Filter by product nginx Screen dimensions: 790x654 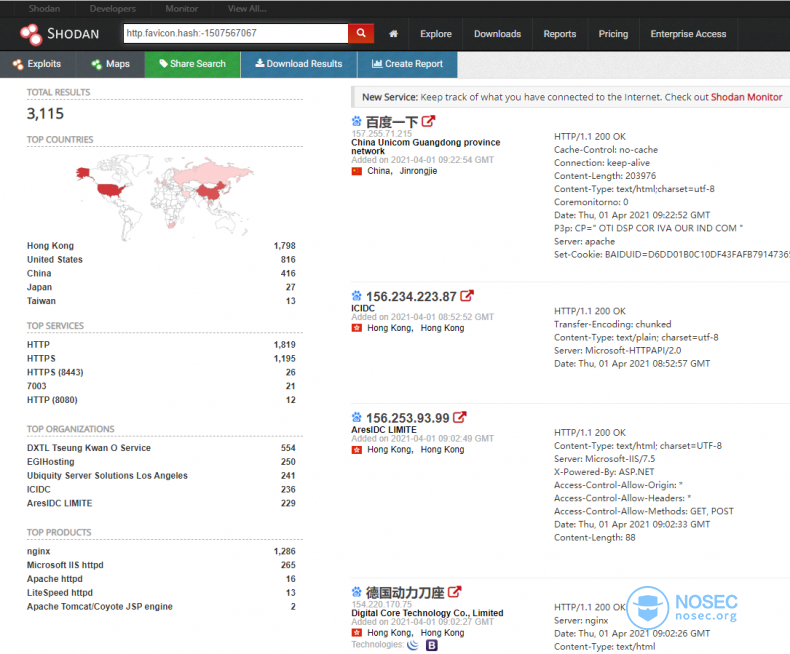[x=38, y=552]
